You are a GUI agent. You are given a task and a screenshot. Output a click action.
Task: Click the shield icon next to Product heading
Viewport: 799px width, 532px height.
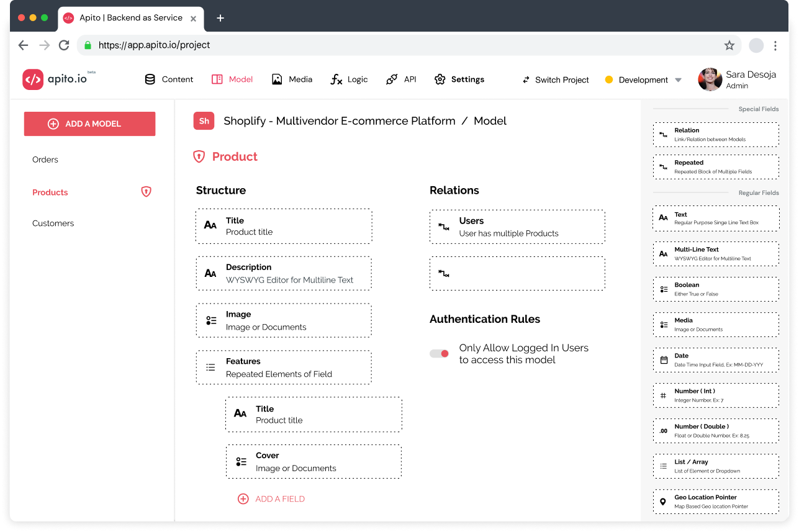199,156
